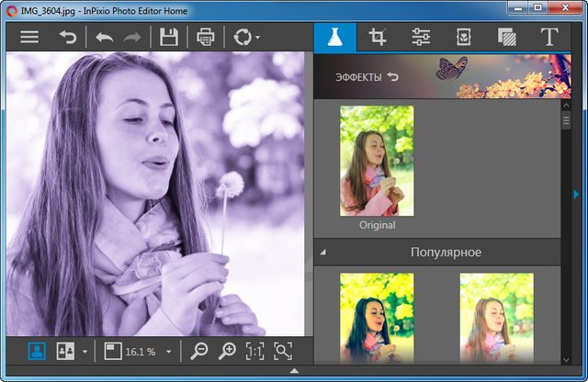Expand bottom panel with up arrow
The width and height of the screenshot is (588, 382).
tap(294, 371)
